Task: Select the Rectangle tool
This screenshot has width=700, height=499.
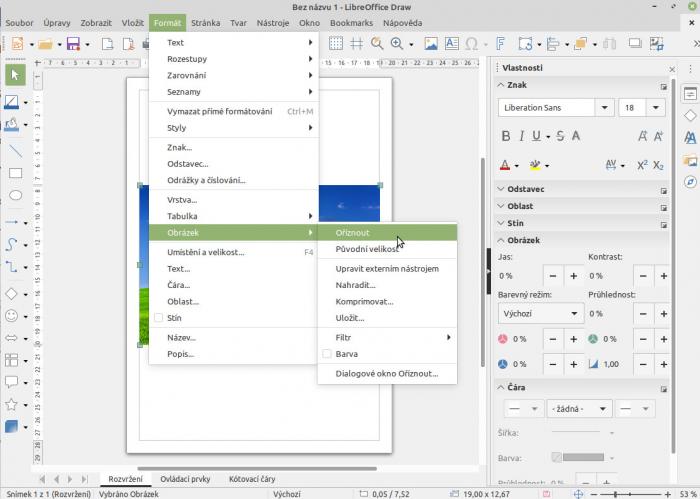Action: click(x=15, y=173)
